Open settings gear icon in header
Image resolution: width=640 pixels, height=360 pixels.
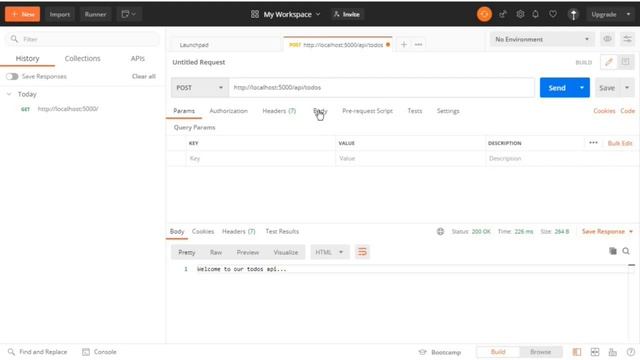(x=520, y=14)
